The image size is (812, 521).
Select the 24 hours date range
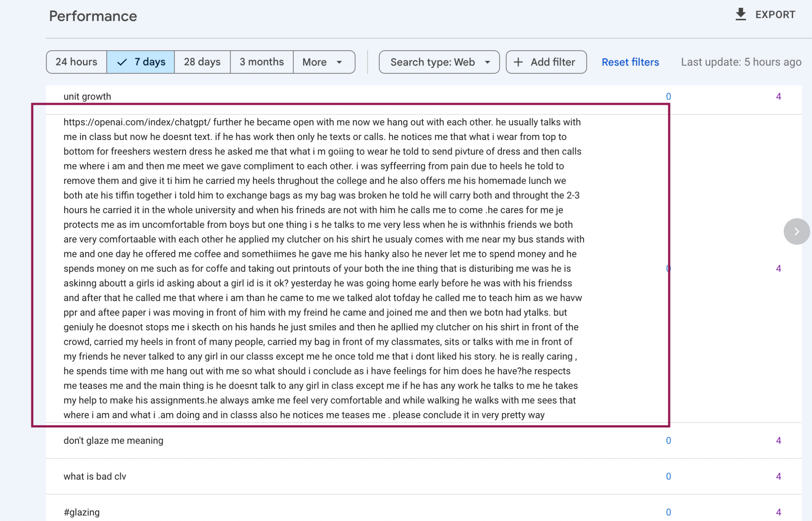point(76,62)
